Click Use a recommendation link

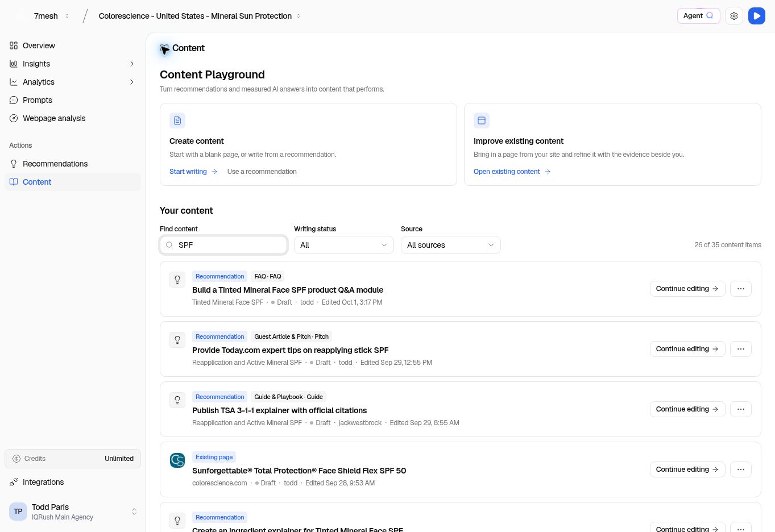click(262, 172)
